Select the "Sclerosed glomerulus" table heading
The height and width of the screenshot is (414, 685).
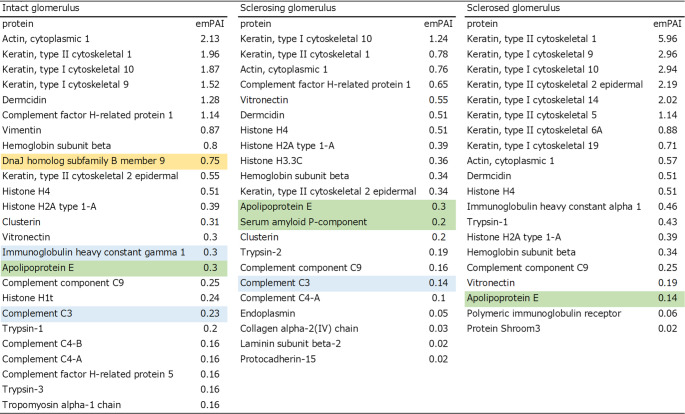[x=513, y=8]
